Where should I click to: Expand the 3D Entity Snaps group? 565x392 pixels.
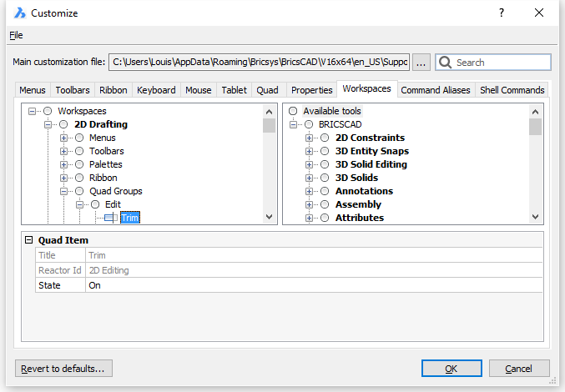(x=309, y=151)
